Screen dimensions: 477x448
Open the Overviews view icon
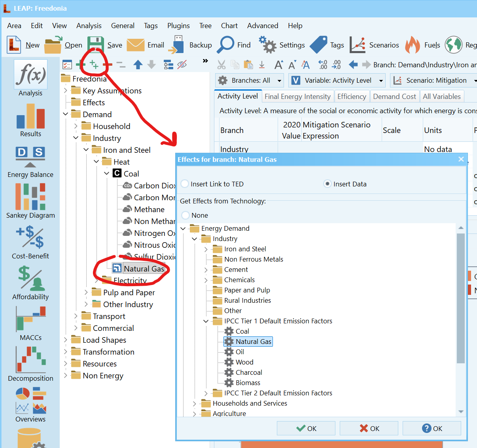tap(30, 401)
